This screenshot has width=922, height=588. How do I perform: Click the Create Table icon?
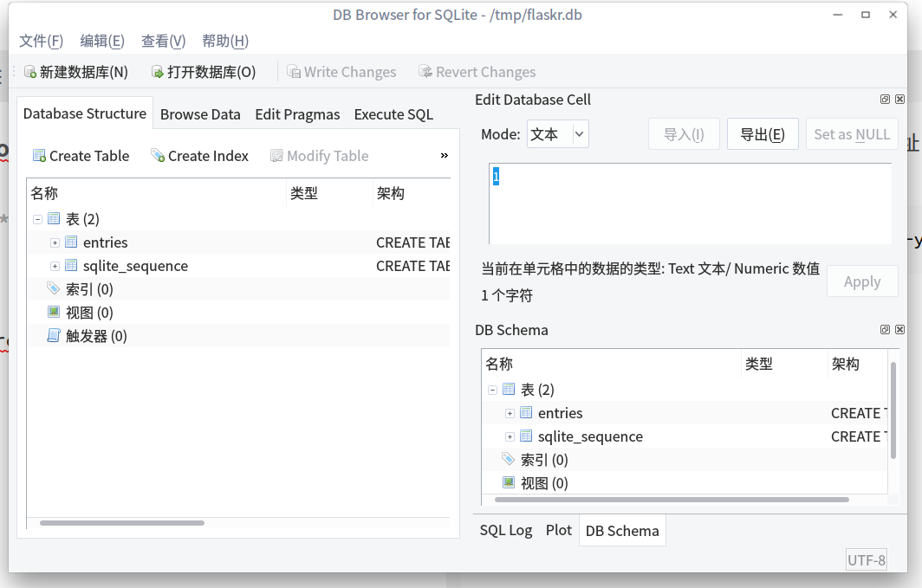[x=39, y=156]
